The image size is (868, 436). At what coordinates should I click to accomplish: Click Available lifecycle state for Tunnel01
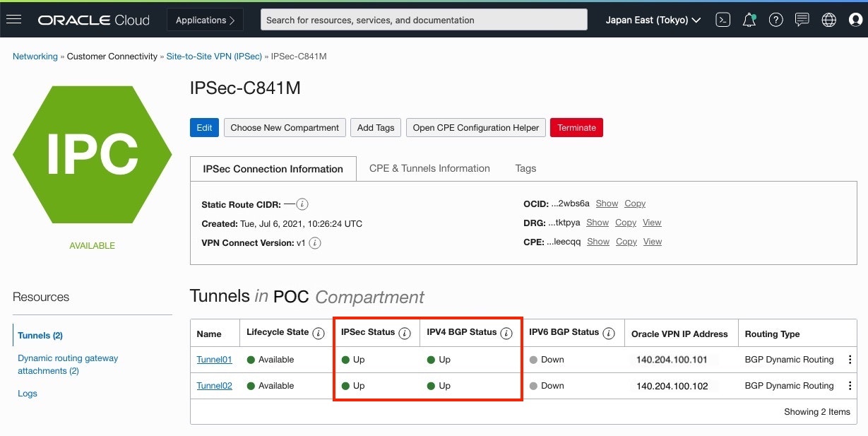[x=270, y=360]
